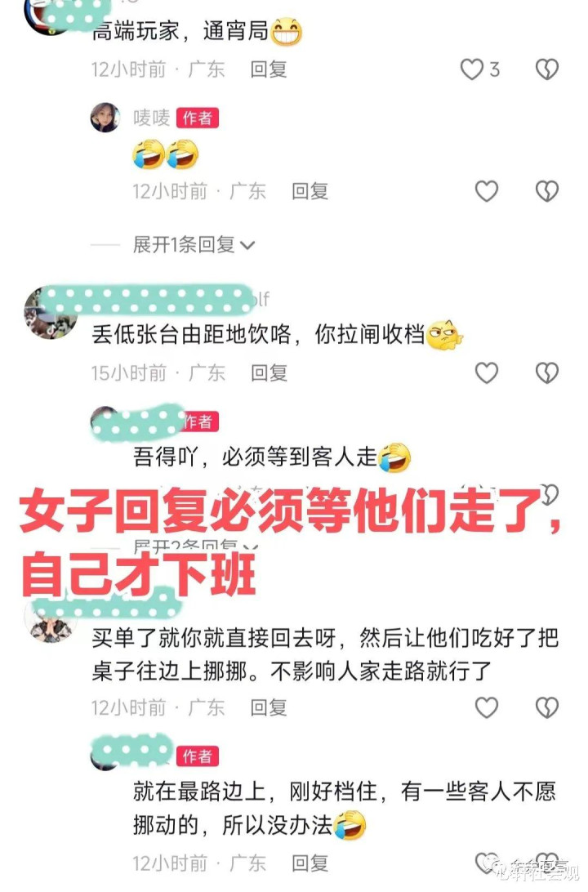Like the author's laughing emoji reply
The image size is (588, 892).
(486, 191)
